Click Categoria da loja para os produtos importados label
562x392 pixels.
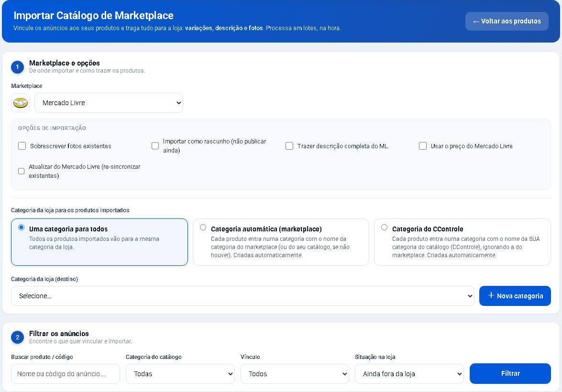point(70,210)
